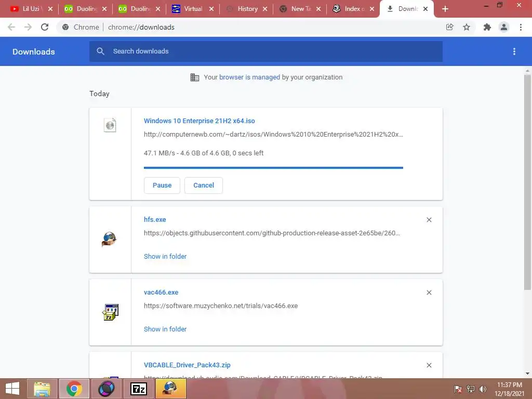Open the Downloads page more-actions menu
Viewport: 532px width, 399px height.
click(x=514, y=51)
